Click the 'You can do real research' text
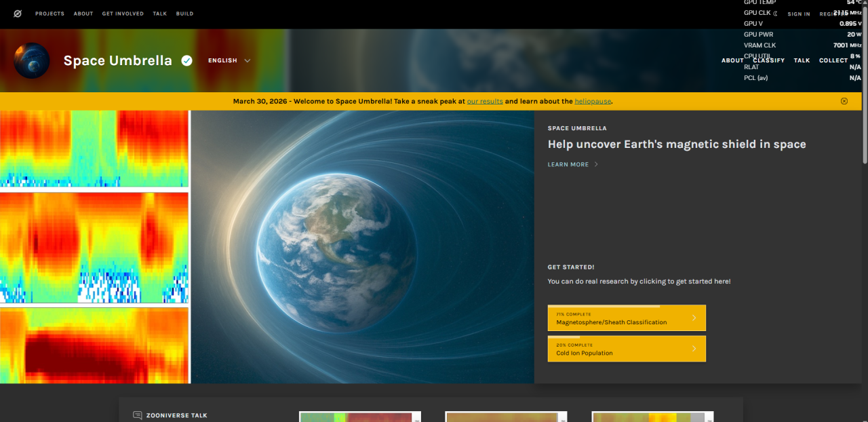The width and height of the screenshot is (868, 422). point(639,281)
